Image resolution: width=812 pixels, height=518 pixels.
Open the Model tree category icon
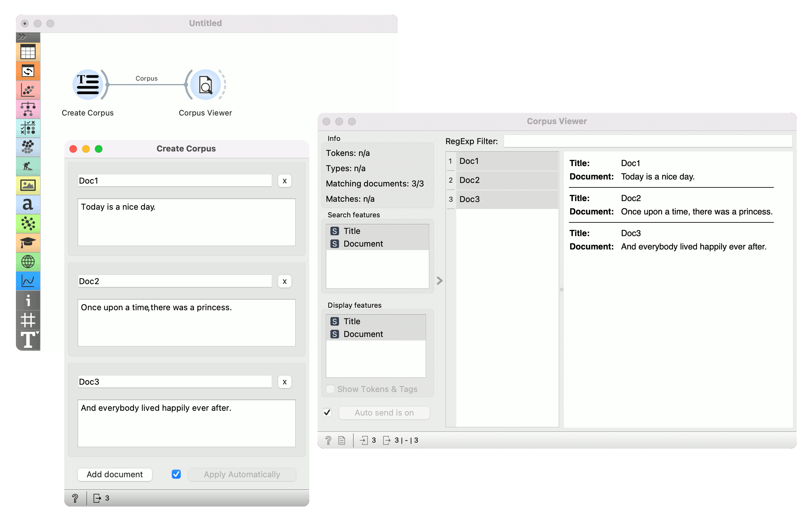click(x=28, y=109)
